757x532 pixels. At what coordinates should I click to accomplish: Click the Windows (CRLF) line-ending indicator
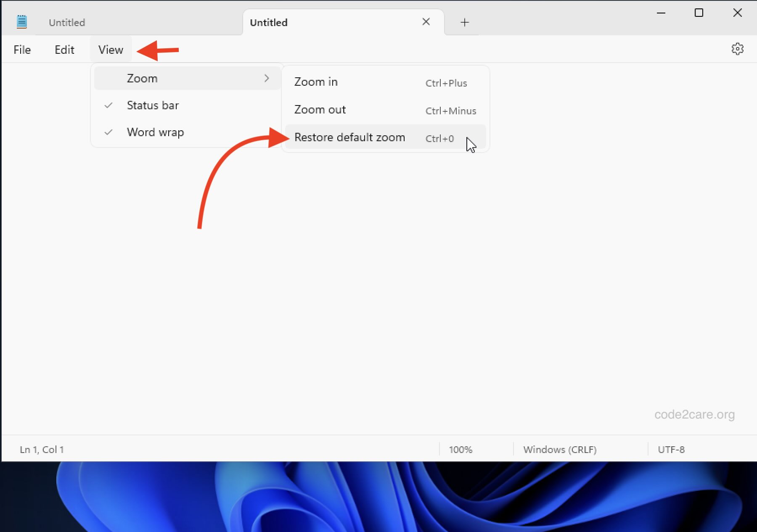tap(560, 449)
